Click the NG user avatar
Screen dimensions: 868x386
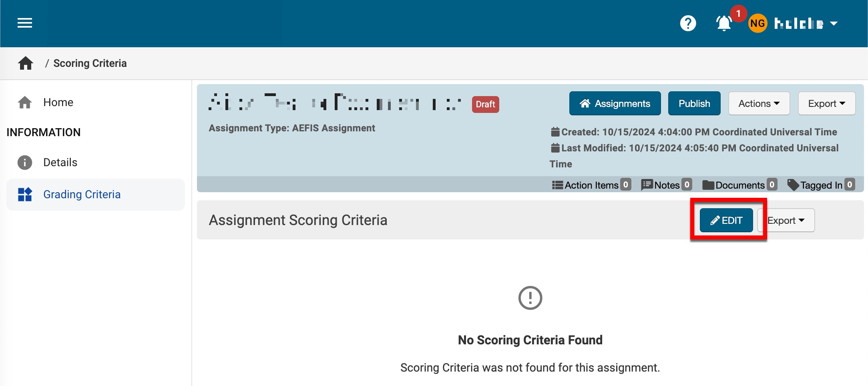click(757, 23)
